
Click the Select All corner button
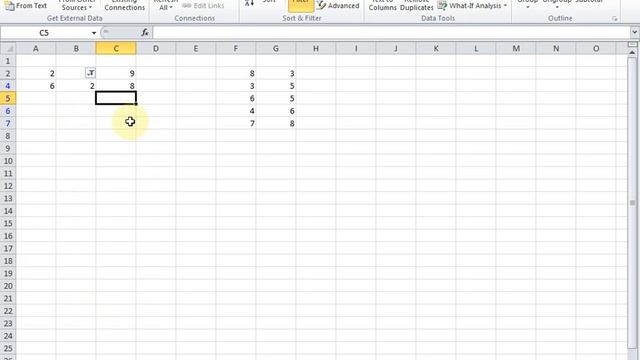pyautogui.click(x=8, y=49)
